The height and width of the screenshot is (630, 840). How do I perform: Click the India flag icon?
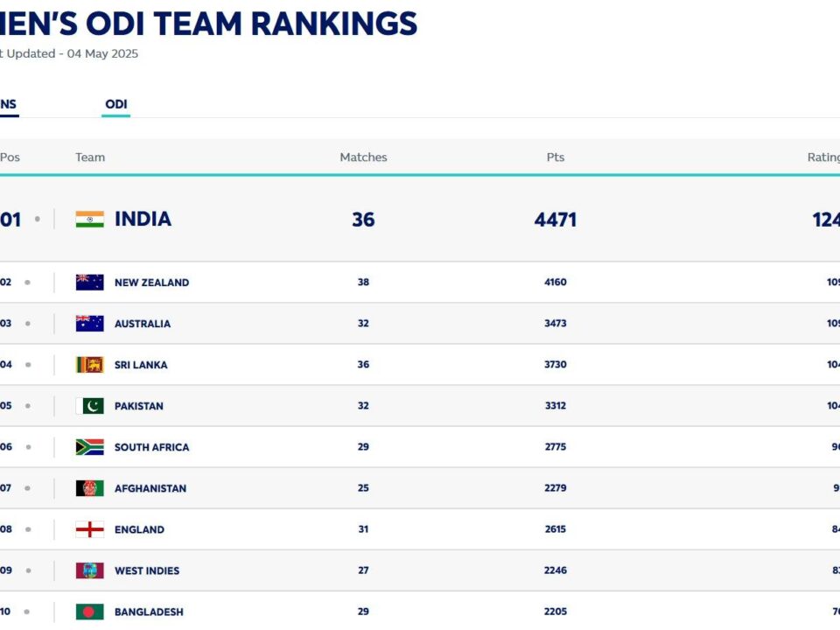click(89, 219)
